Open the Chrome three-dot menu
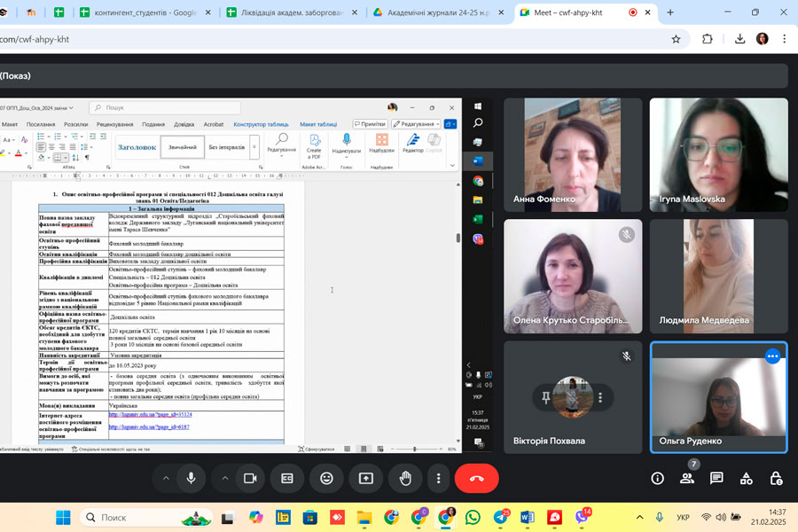This screenshot has width=798, height=532. pyautogui.click(x=785, y=39)
